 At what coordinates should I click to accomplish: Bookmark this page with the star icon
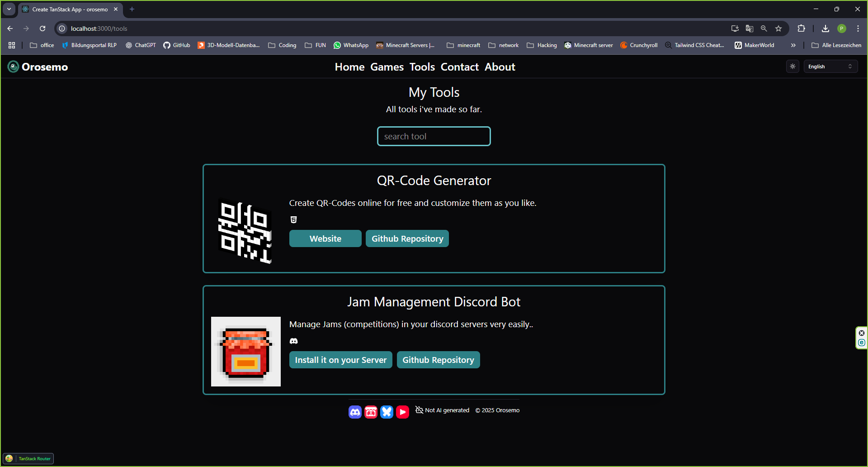[x=778, y=29]
